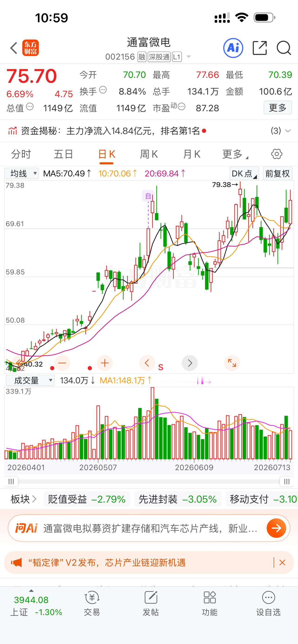Zoom out the K-line chart
This screenshot has height=644, width=298.
62,363
